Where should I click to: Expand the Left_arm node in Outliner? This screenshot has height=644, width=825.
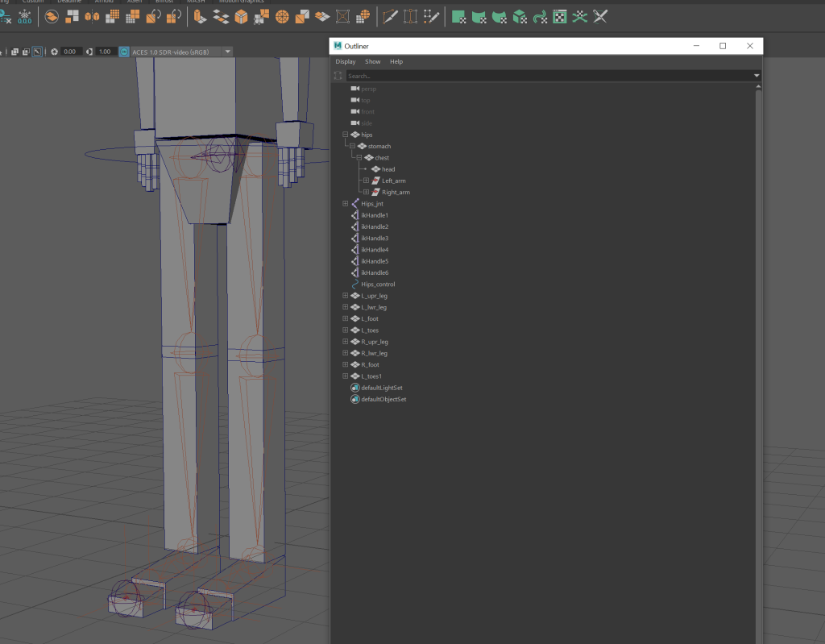pos(367,181)
